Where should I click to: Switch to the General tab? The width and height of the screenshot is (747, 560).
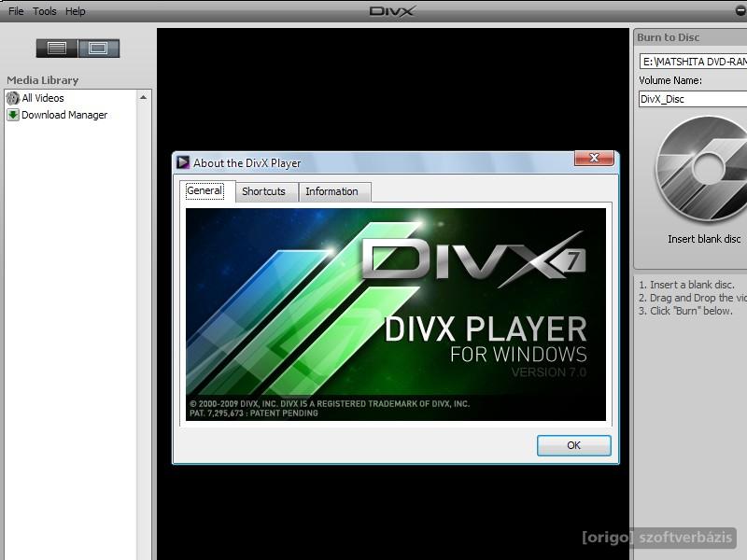point(204,191)
